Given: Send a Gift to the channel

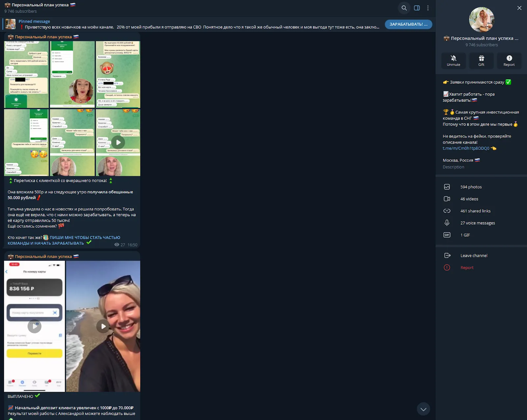Looking at the screenshot, I should [x=481, y=61].
